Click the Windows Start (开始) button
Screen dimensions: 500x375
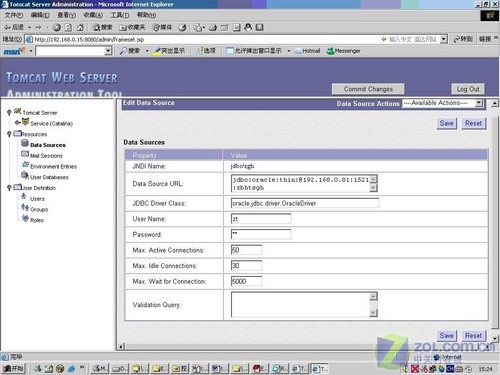tap(13, 368)
